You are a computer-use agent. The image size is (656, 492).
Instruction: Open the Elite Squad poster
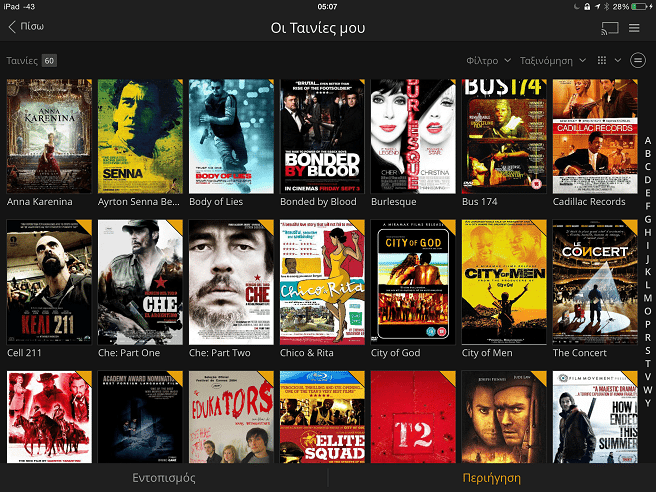(x=322, y=417)
